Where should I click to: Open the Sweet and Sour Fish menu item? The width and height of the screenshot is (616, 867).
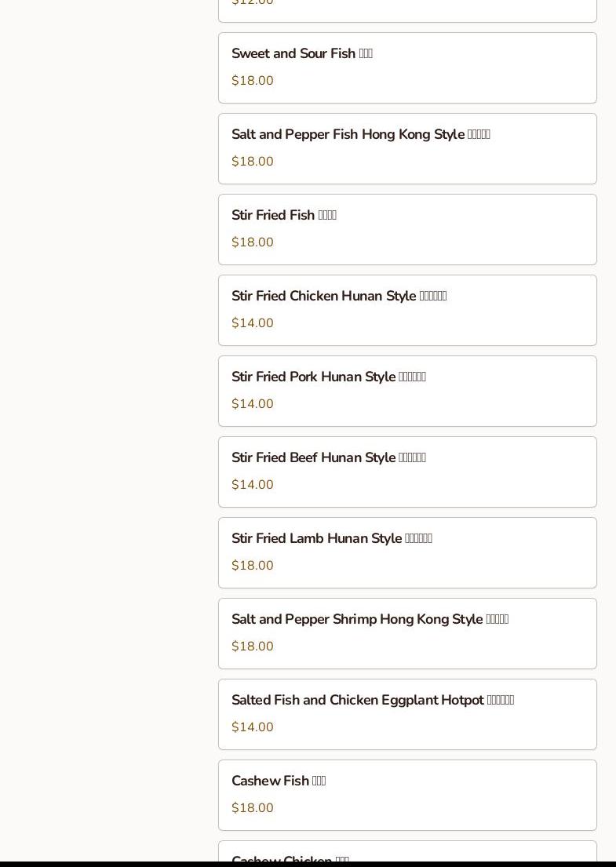point(302,54)
